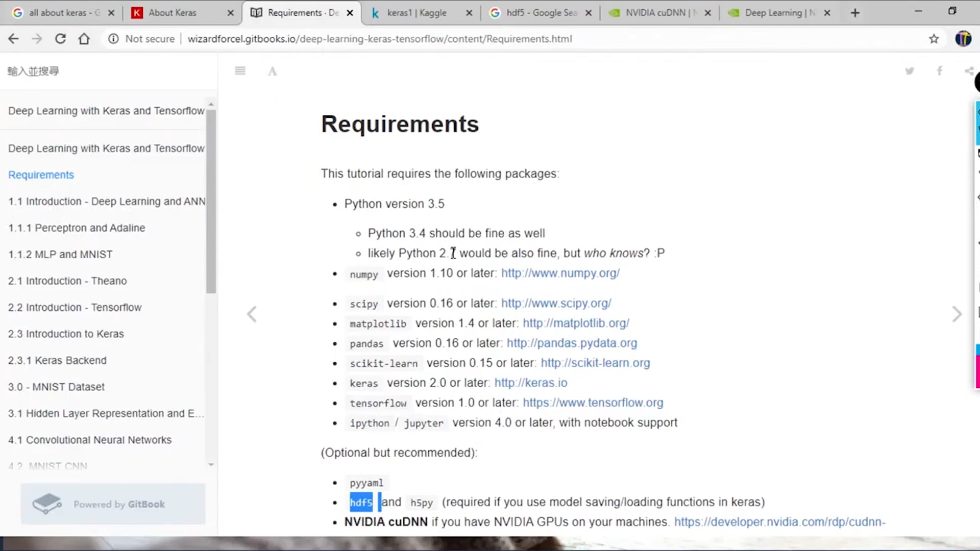Open the tensorflow.org link

point(593,403)
